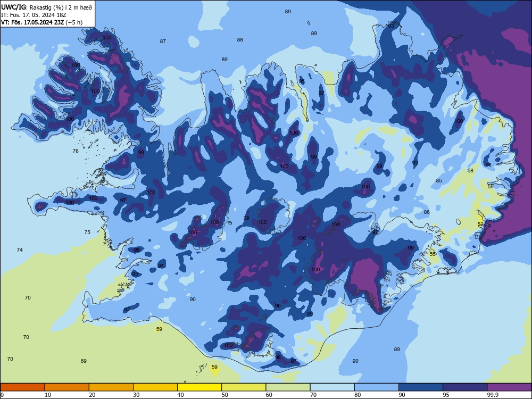Click the legend label 50
The image size is (532, 399).
pos(225,395)
